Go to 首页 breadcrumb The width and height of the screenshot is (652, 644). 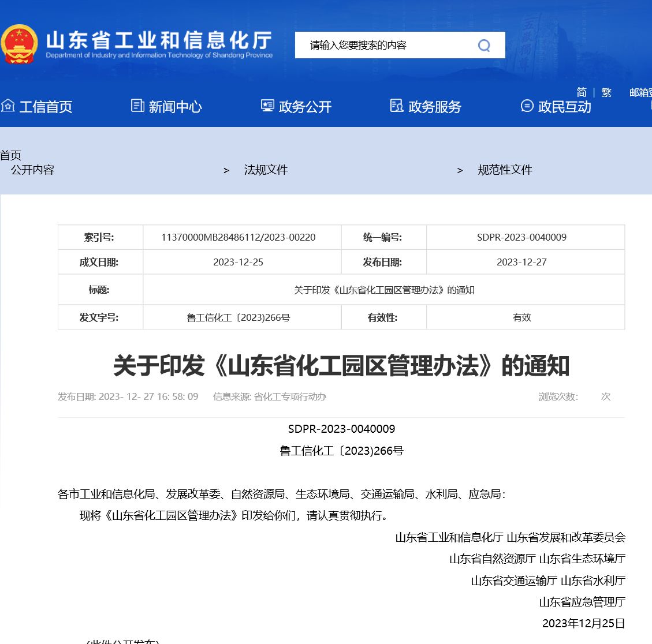coord(11,155)
